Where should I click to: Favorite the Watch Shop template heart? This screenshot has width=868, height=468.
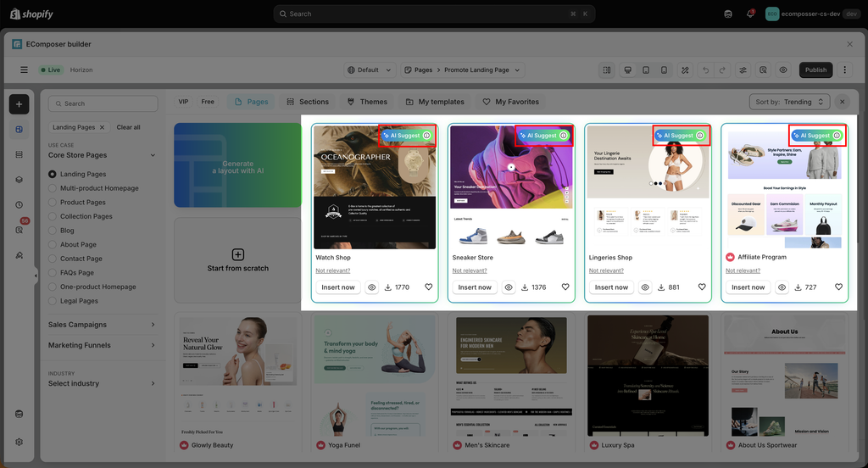pos(428,287)
